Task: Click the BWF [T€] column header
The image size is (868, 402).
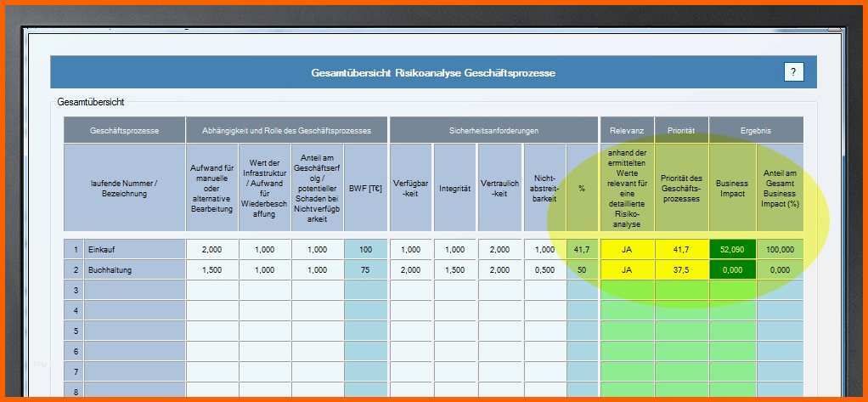Action: pos(365,188)
